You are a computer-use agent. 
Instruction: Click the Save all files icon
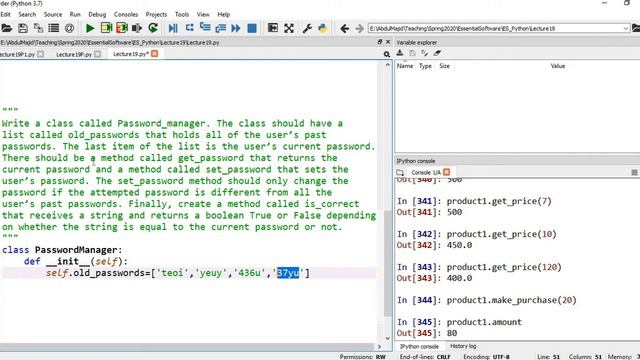pyautogui.click(x=38, y=28)
